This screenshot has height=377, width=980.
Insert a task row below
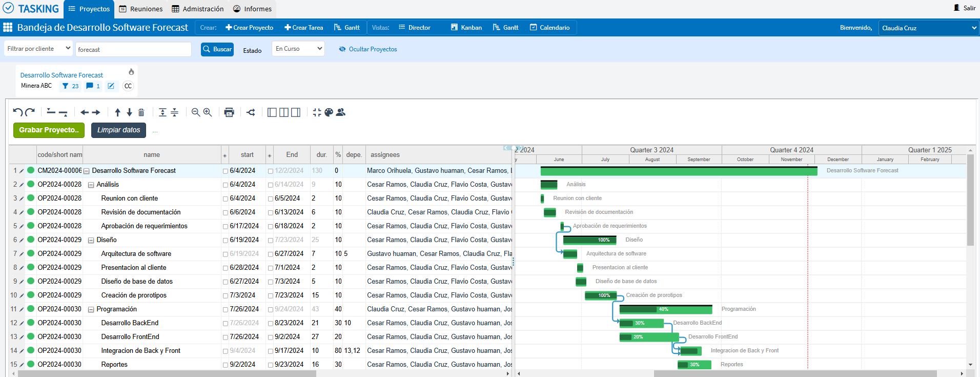click(x=63, y=112)
